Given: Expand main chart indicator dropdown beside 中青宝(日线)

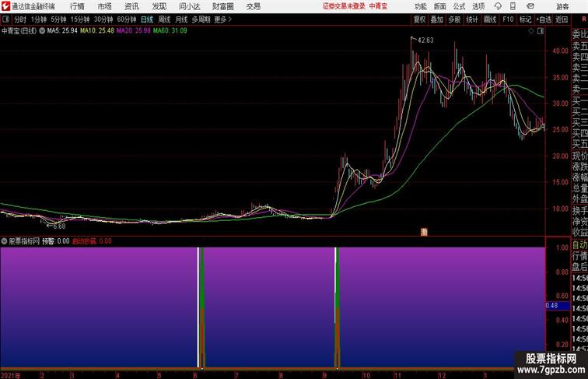Looking at the screenshot, I should click(42, 31).
